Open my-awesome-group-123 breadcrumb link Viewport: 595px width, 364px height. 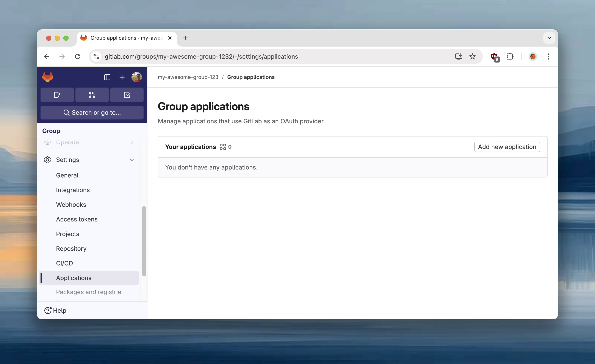pyautogui.click(x=188, y=77)
